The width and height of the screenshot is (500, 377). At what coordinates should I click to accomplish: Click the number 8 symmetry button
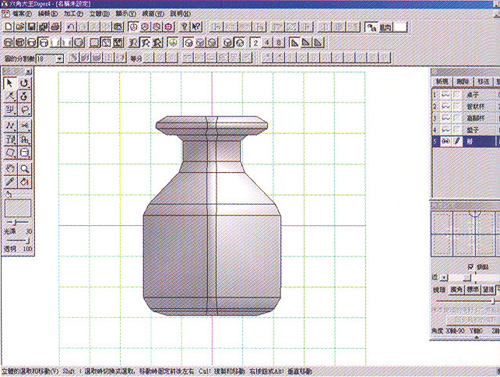pos(279,42)
